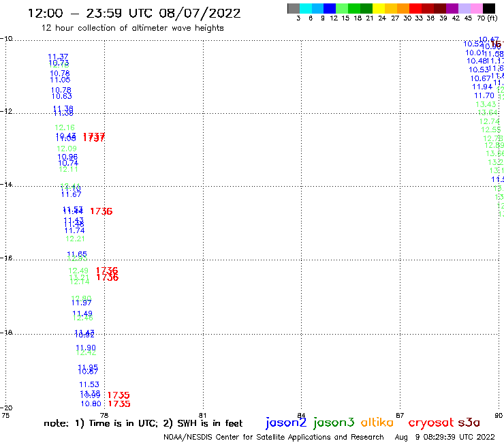This screenshot has height=443, width=504.
Task: Click the jason3 legend label
Action: point(334,423)
